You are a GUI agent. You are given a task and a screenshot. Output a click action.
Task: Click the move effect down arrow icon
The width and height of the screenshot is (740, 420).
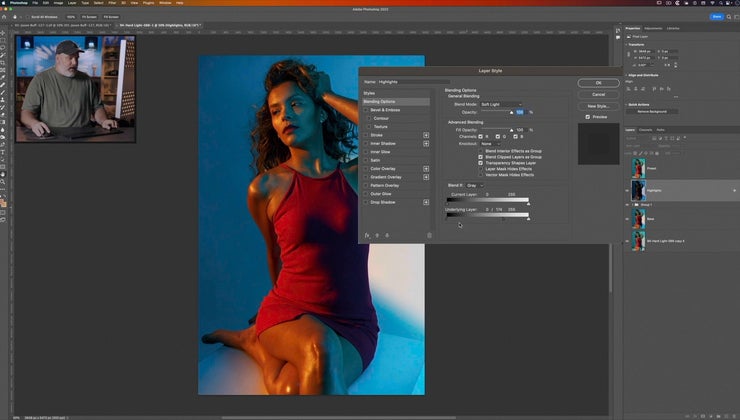tap(387, 235)
